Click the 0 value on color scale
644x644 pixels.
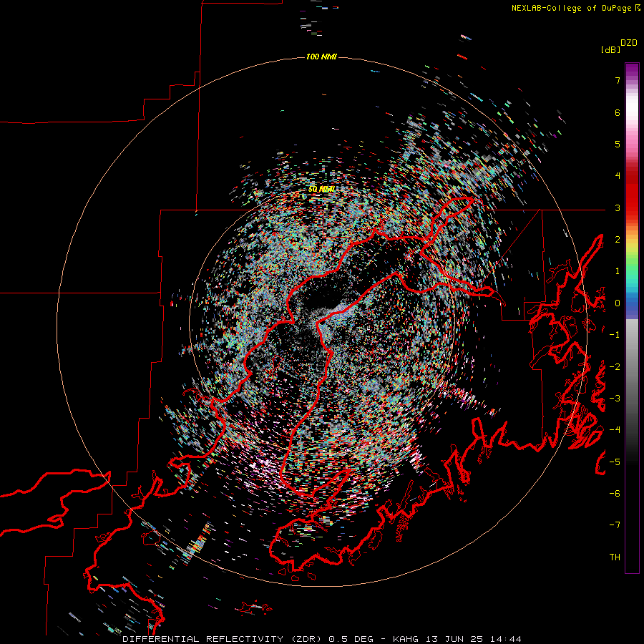[x=618, y=303]
